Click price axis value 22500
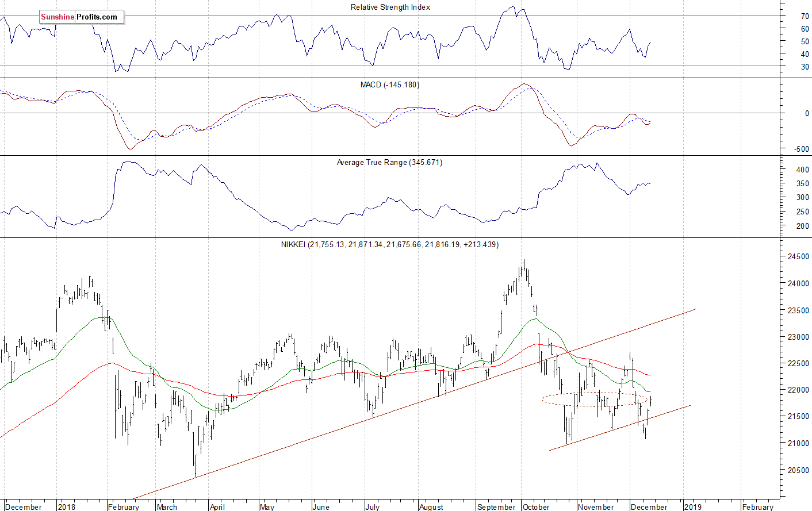Screen dimensions: 812x511 pyautogui.click(x=798, y=364)
